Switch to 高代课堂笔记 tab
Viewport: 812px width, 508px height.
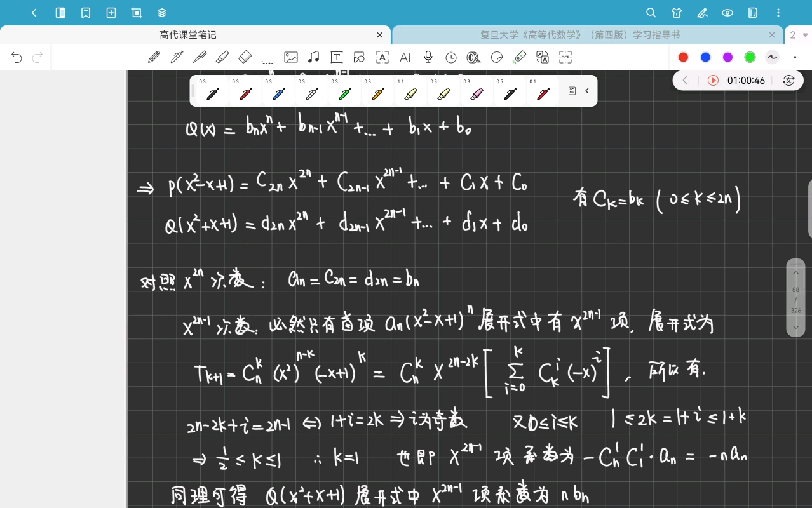tap(188, 36)
